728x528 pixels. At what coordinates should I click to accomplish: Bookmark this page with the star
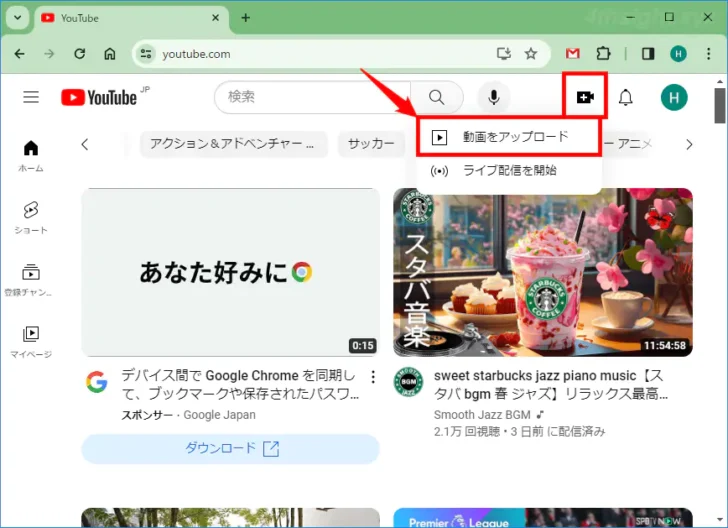click(x=531, y=54)
